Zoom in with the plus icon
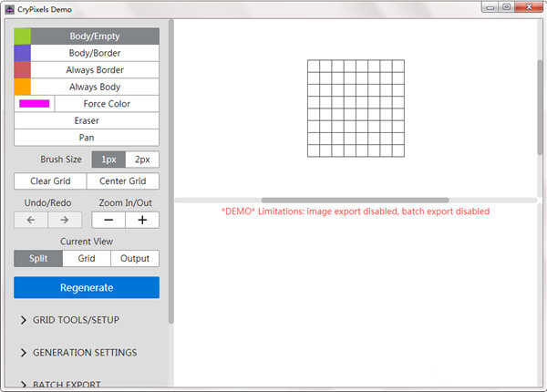Image resolution: width=547 pixels, height=392 pixels. [x=142, y=220]
